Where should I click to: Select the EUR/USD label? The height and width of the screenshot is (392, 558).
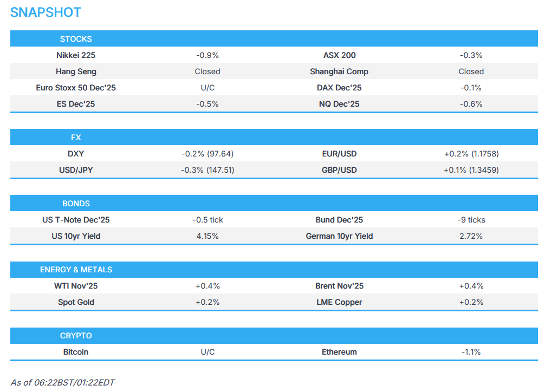point(339,154)
